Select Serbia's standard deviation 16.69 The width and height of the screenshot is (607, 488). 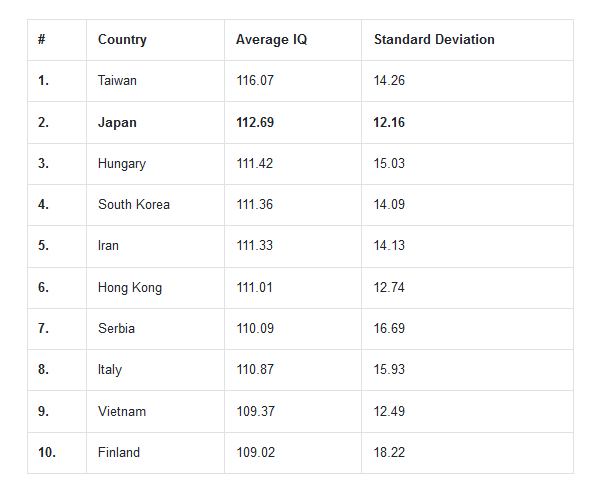[389, 329]
